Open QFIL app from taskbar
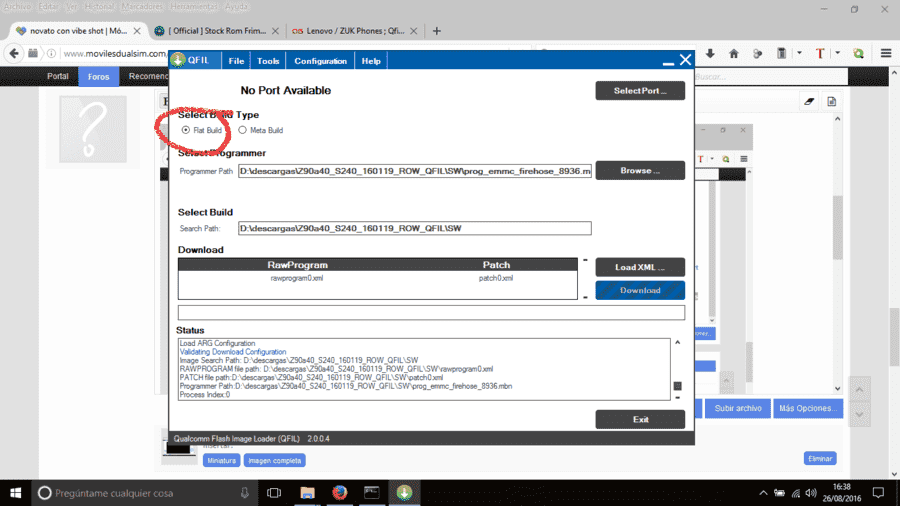This screenshot has height=506, width=900. 404,493
